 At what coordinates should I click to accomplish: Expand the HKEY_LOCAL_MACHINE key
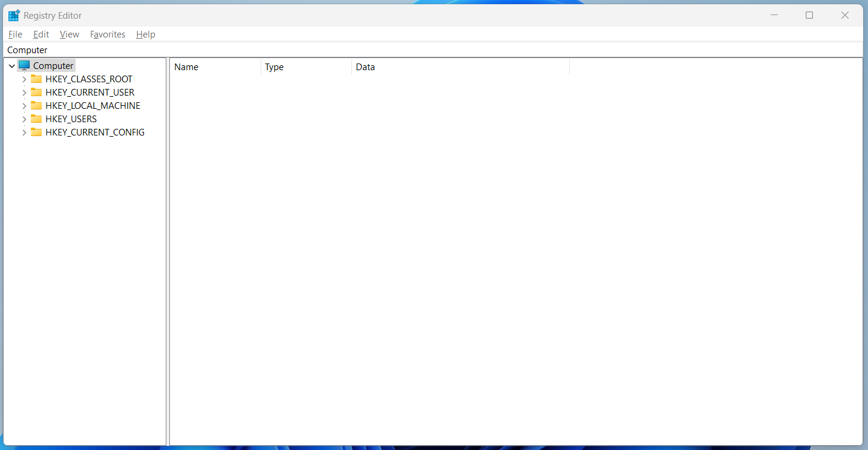24,106
